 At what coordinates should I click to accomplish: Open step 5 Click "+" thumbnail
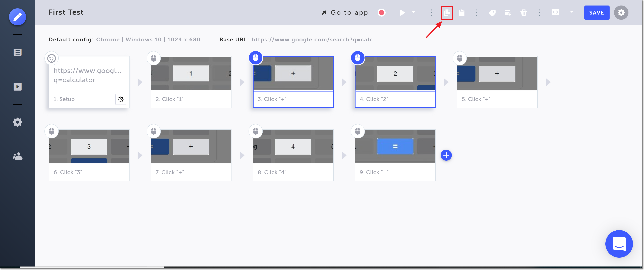tap(497, 73)
